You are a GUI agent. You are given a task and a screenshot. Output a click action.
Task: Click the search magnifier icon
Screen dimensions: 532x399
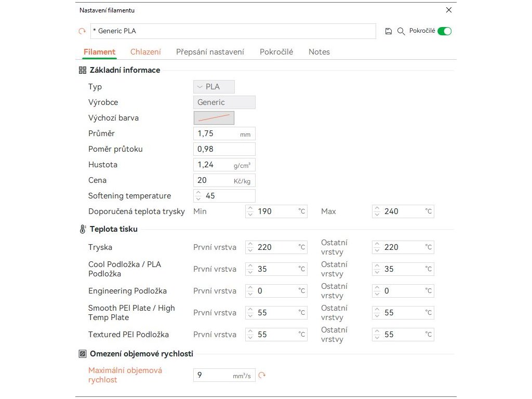click(401, 31)
